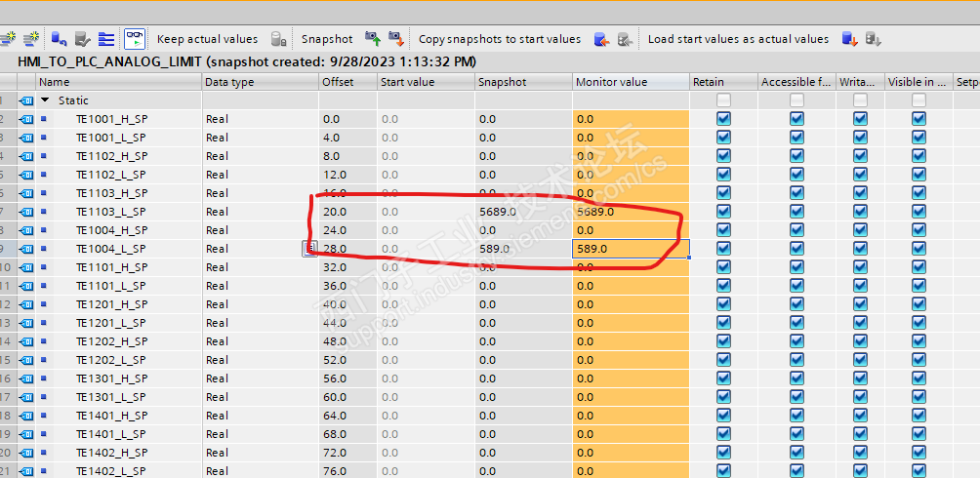The height and width of the screenshot is (478, 980).
Task: Click the blue load start values icon
Action: [849, 39]
